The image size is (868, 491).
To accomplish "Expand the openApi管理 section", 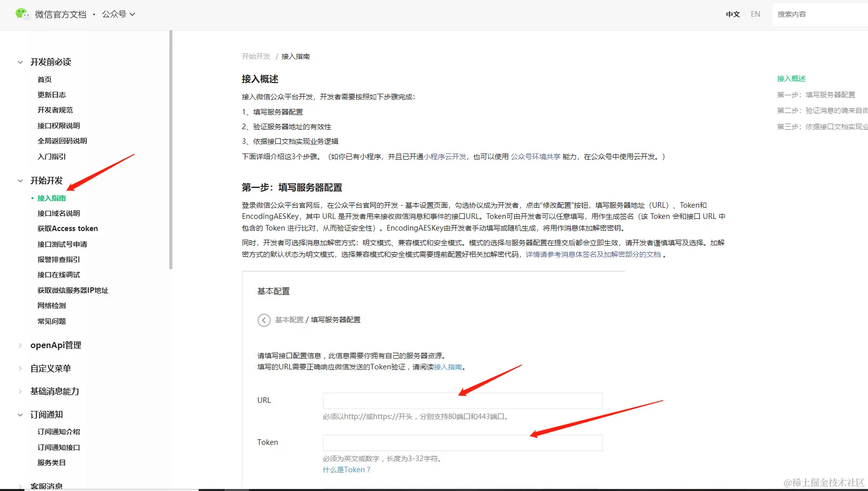I will click(20, 346).
